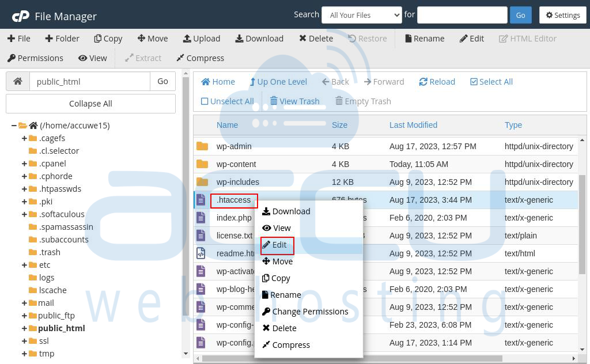
Task: Go to Home in navigation bar
Action: (218, 82)
